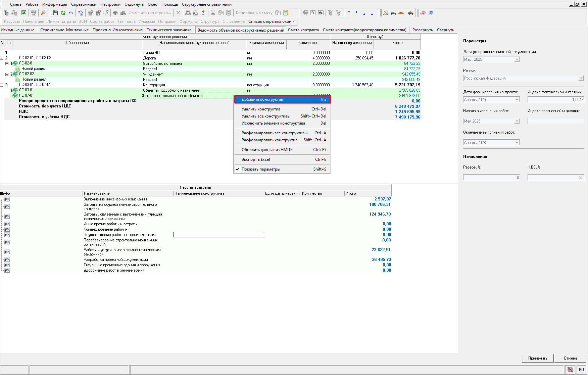The height and width of the screenshot is (375, 588).
Task: Open the Март 2025 approval date dropdown
Action: (517, 59)
